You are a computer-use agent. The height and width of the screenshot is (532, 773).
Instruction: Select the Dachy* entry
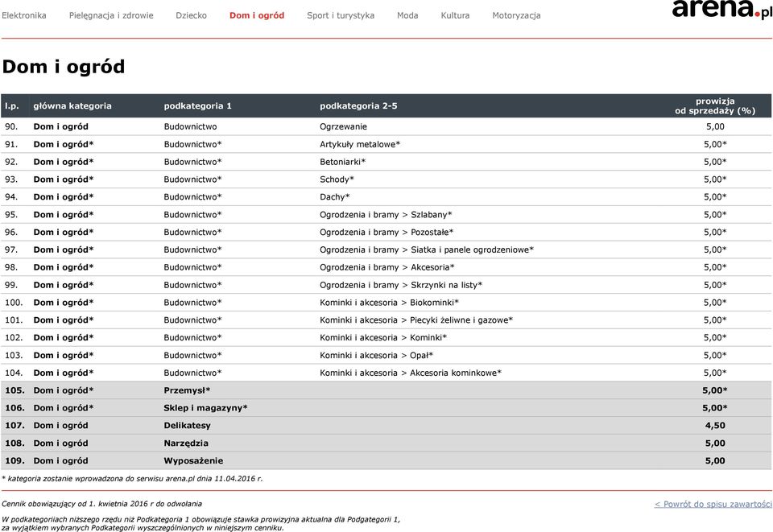tap(335, 197)
